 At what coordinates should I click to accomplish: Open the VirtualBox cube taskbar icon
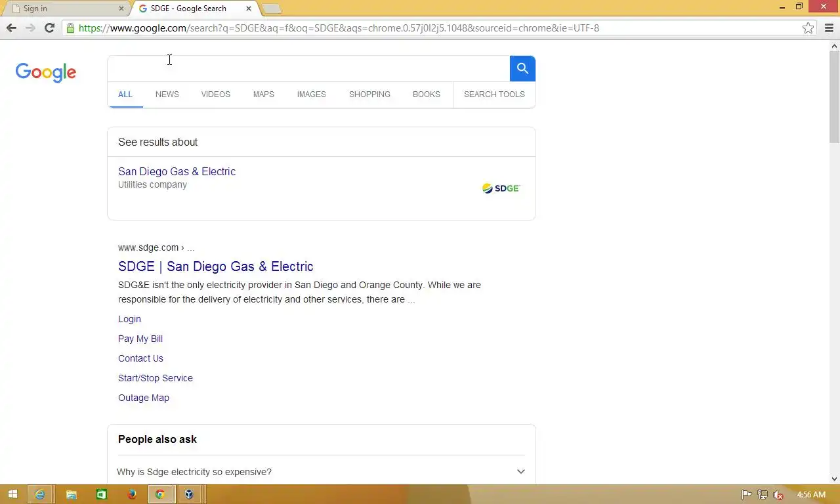coord(189,494)
